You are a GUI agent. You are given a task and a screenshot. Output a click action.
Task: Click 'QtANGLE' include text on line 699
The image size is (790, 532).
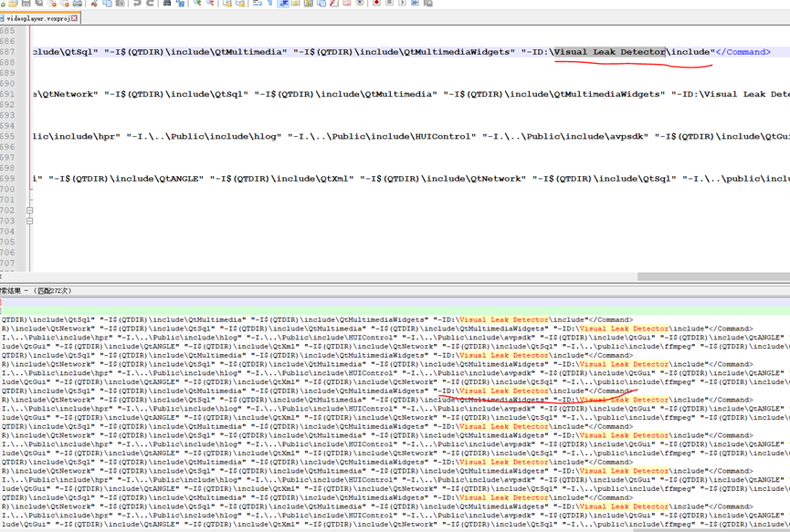coord(179,179)
